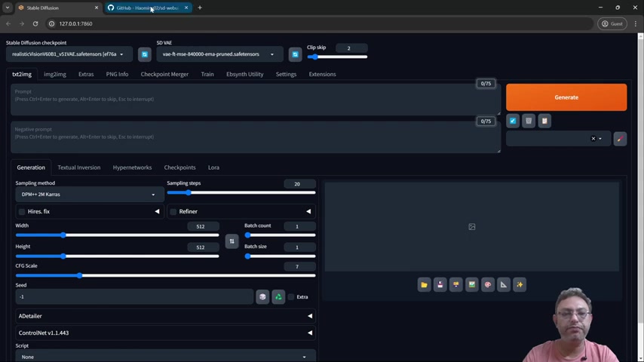
Task: Switch to the Hypernetworks tab
Action: (132, 167)
